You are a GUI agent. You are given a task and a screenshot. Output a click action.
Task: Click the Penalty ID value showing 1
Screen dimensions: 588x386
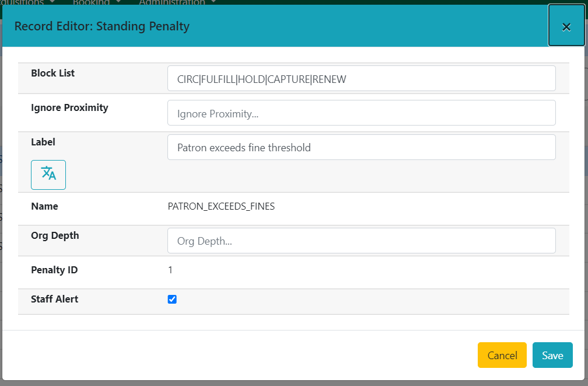coord(170,270)
